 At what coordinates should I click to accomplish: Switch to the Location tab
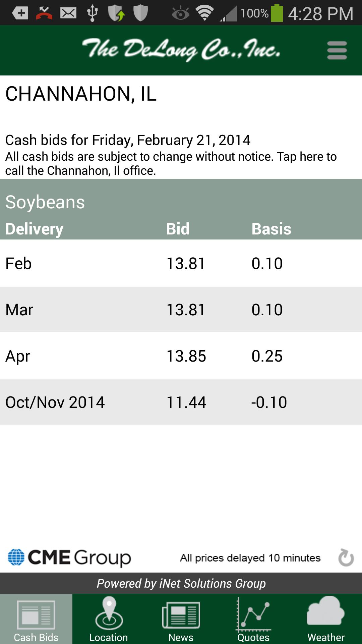tap(109, 619)
